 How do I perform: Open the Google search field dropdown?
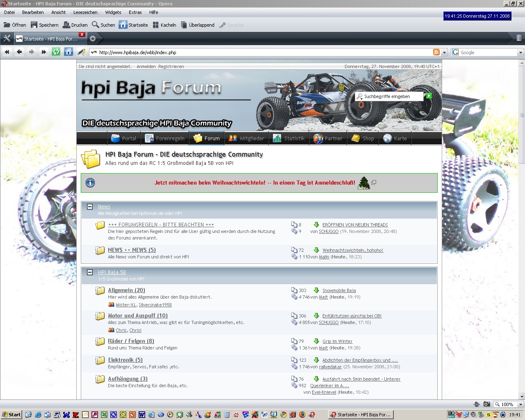point(520,52)
